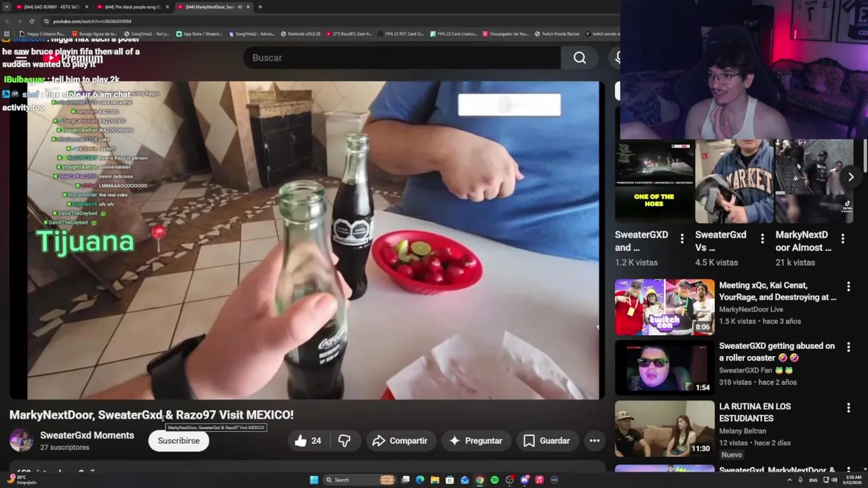Screen dimensions: 868x488
Task: Open 'LA RUTINA EN LOS ESTUDIANTES' thumbnail
Action: point(665,428)
